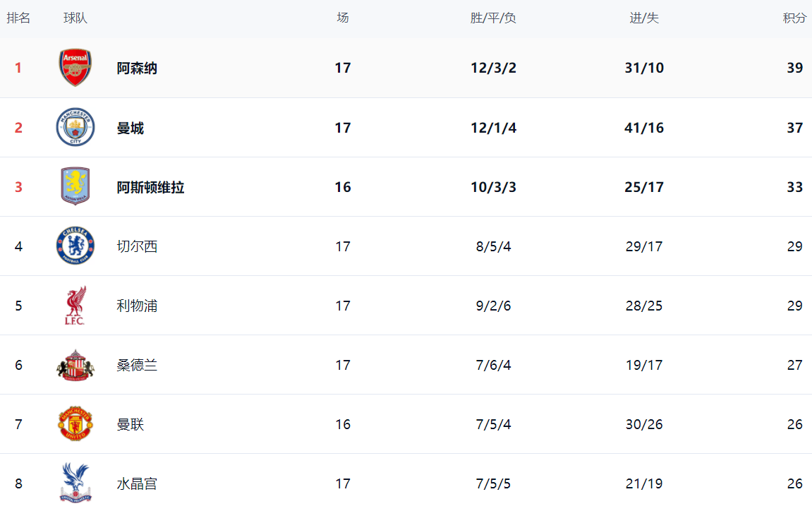Click the team name 阿斯顿维拉
Viewport: 812px width, 511px height.
[150, 187]
